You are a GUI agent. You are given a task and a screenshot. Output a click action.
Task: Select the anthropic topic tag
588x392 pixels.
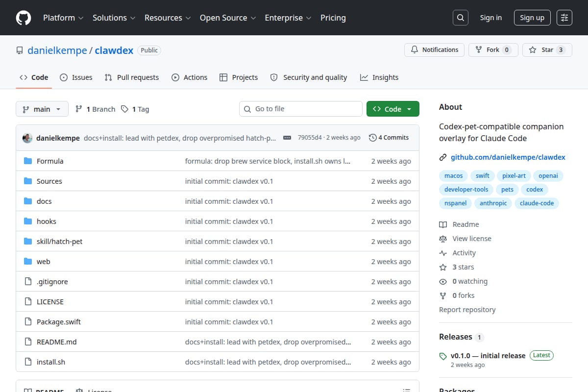click(x=493, y=203)
